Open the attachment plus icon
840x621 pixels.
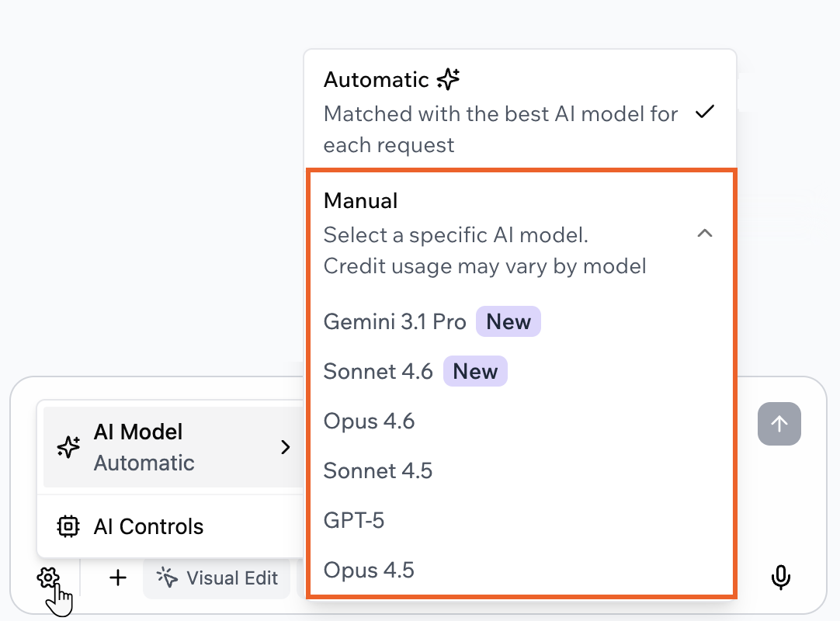pos(116,578)
